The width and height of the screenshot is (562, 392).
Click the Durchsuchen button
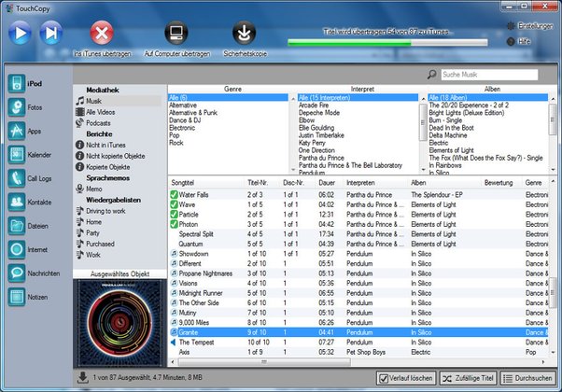[x=527, y=378]
